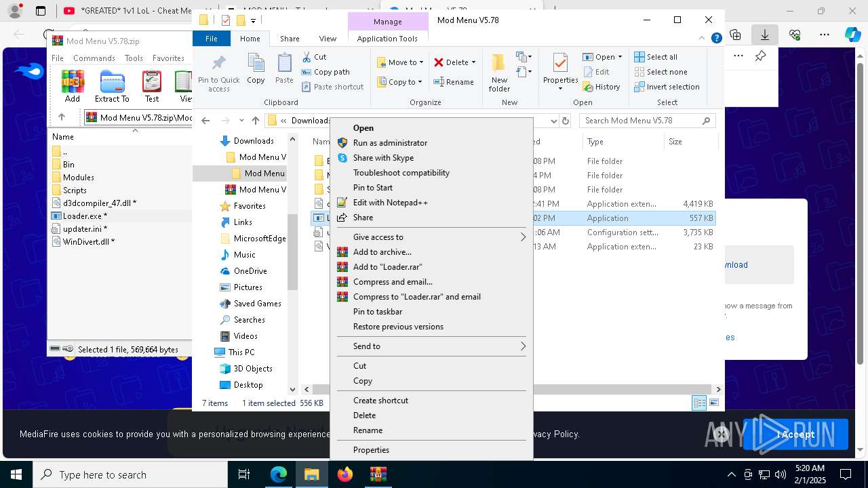868x488 pixels.
Task: Open Delete dropdown arrow in ribbon
Action: click(x=473, y=62)
